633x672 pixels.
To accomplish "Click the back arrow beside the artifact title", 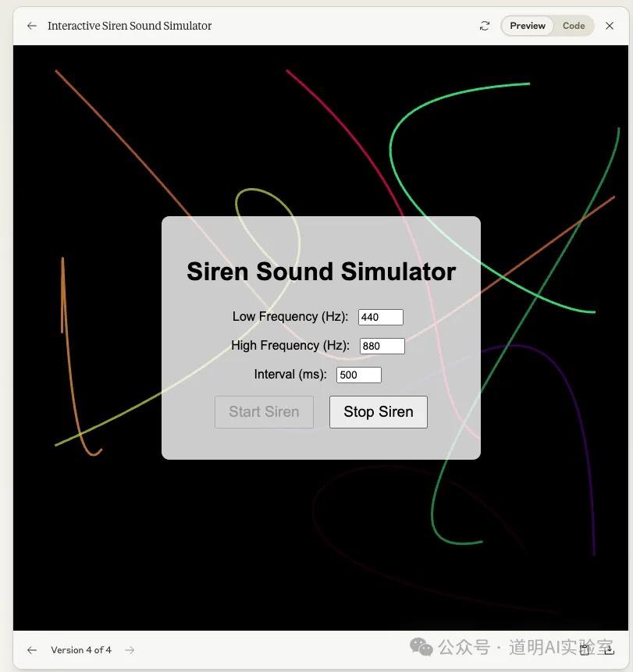I will click(30, 24).
